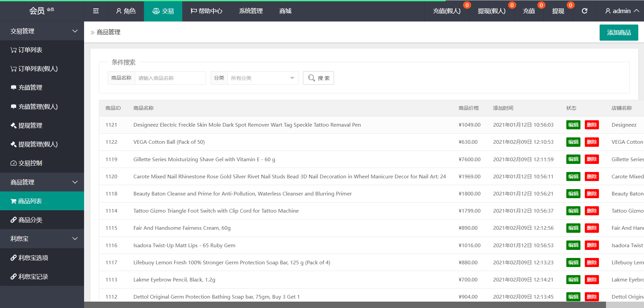Image resolution: width=644 pixels, height=308 pixels.
Task: Switch to the 系统管理 tab
Action: coord(251,11)
